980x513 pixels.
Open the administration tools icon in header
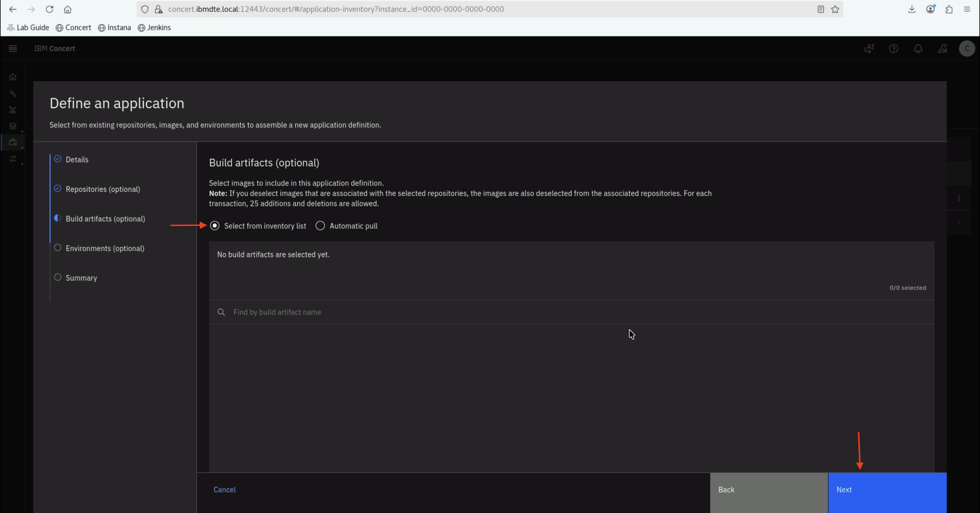coord(943,48)
